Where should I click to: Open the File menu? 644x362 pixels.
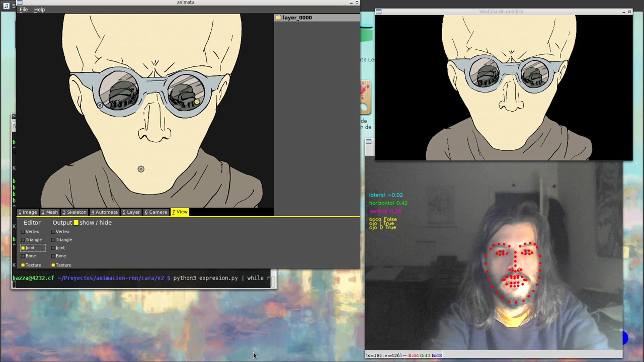[24, 10]
